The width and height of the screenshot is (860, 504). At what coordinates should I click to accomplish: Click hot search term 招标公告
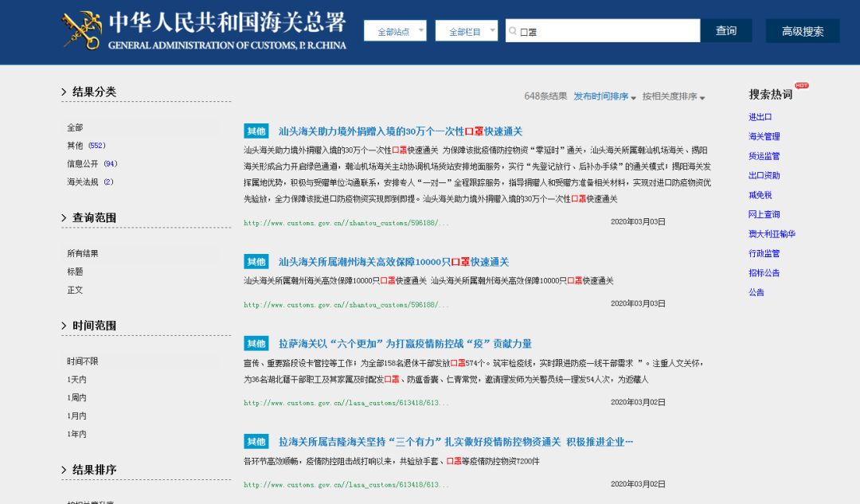click(764, 272)
